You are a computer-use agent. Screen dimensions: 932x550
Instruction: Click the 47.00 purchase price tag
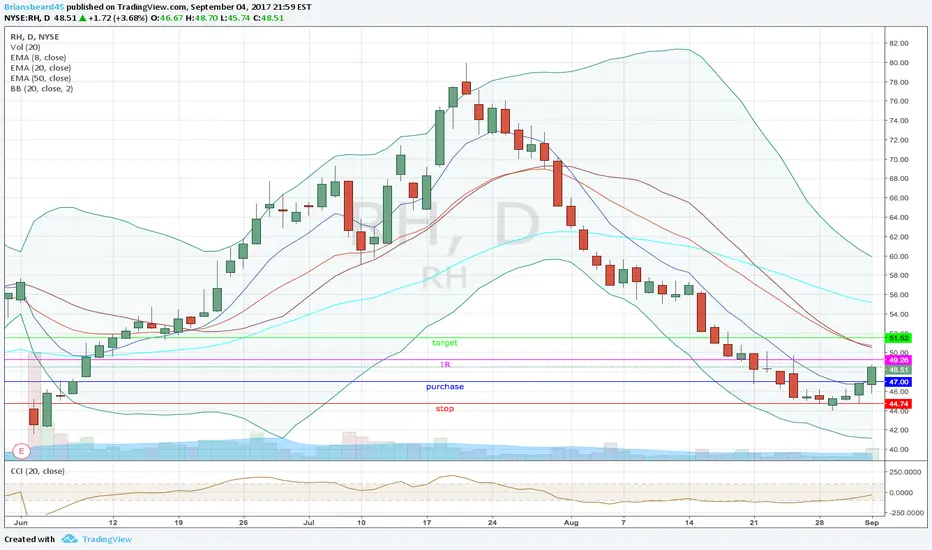coord(898,382)
